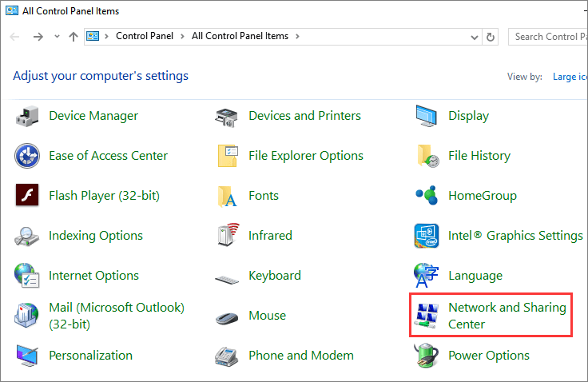Screen dimensions: 588x382
Task: Click the Network and Sharing Center icon
Action: 427,316
